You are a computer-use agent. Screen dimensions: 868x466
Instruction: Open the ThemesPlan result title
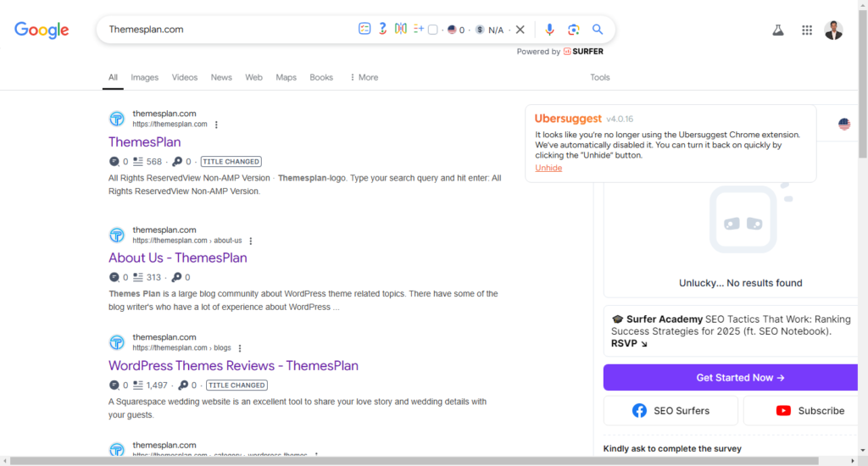(x=144, y=141)
